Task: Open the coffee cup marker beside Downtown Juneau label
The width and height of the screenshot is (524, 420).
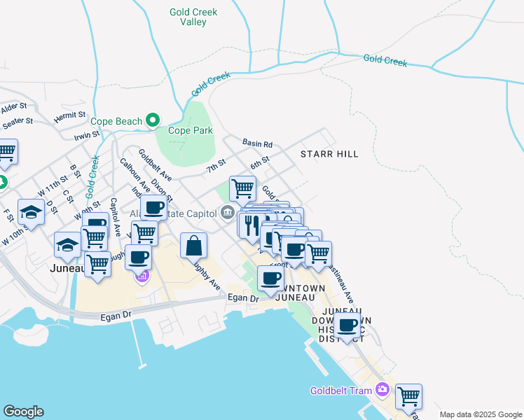Action: pos(270,279)
